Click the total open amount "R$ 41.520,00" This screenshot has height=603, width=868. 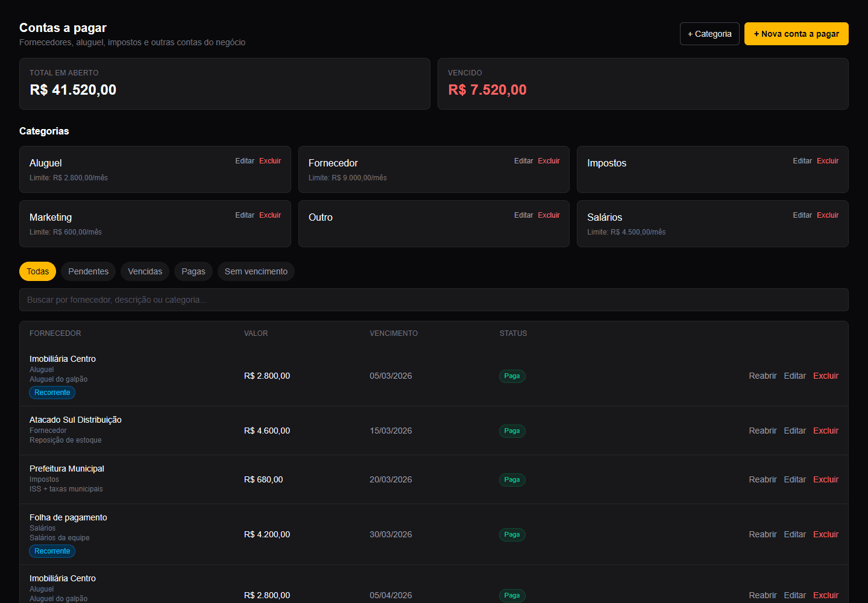point(73,90)
